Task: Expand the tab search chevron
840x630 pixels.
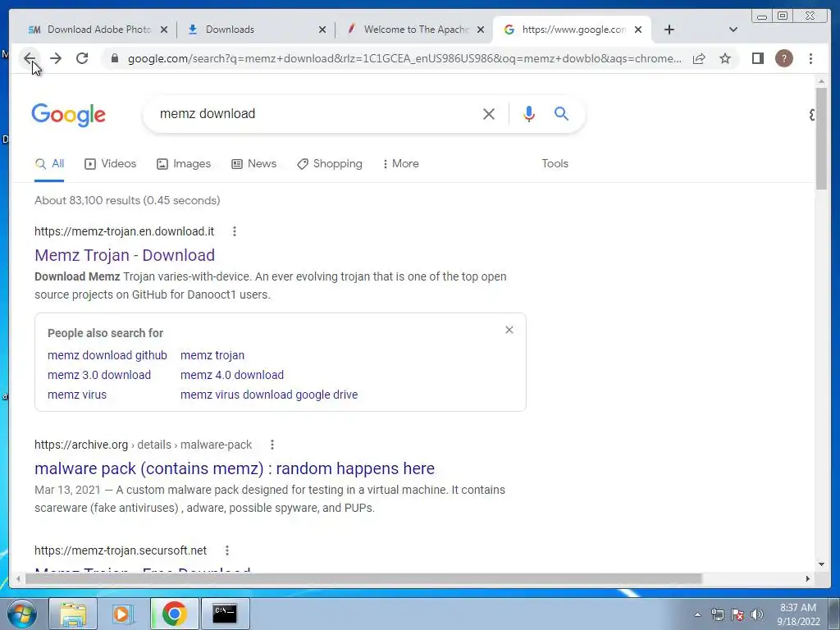Action: coord(733,30)
